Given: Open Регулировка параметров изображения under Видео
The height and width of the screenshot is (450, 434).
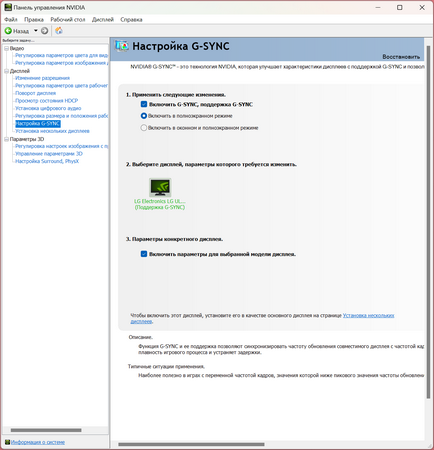Looking at the screenshot, I should (62, 63).
